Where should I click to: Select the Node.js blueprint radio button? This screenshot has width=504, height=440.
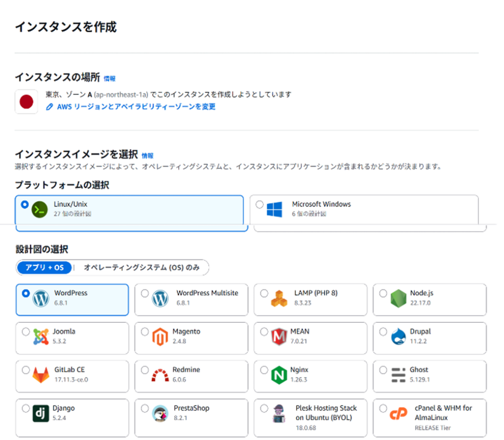[x=383, y=293]
